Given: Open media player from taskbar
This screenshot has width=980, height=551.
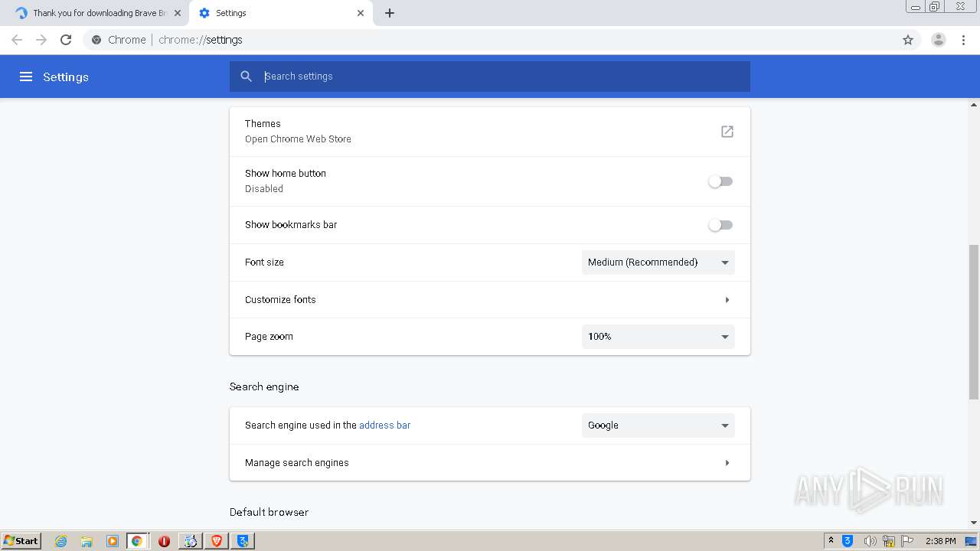Looking at the screenshot, I should point(112,541).
